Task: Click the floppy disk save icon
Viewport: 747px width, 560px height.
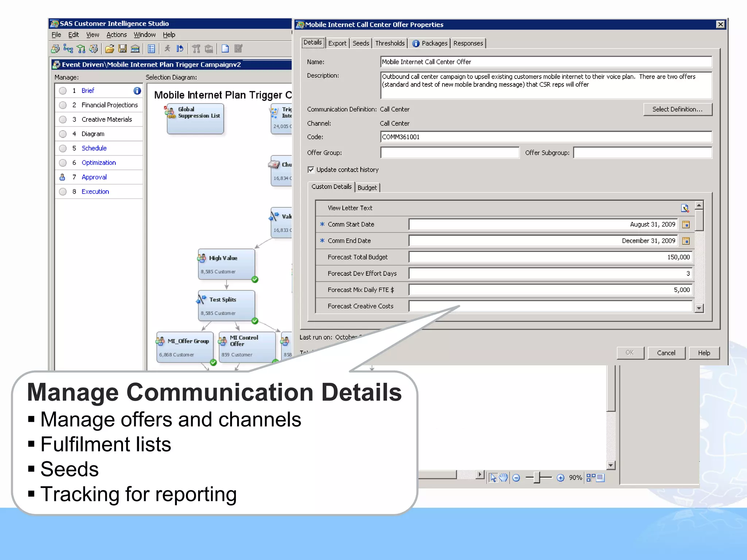Action: (x=123, y=48)
